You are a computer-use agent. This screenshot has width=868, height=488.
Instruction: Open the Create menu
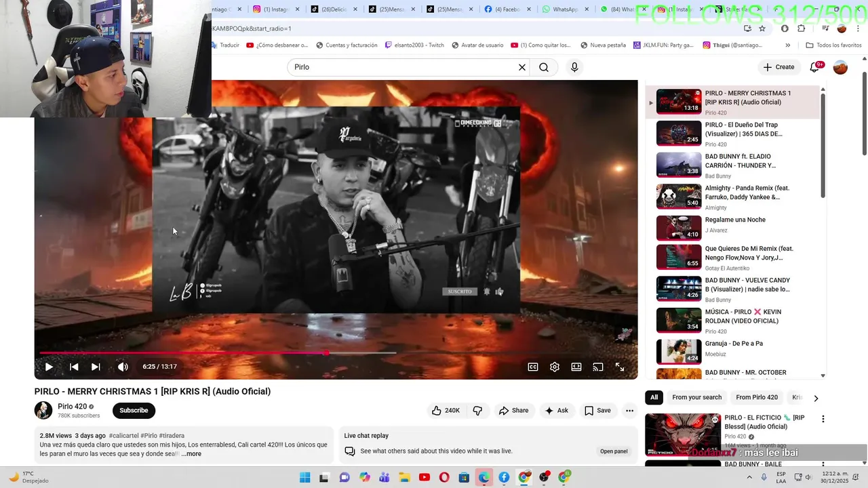tap(778, 67)
